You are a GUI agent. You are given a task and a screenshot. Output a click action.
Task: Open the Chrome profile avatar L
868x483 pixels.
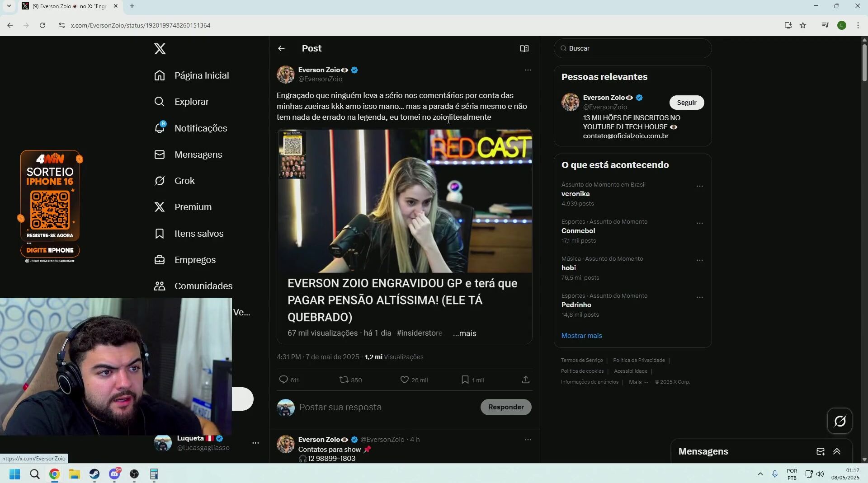point(841,25)
